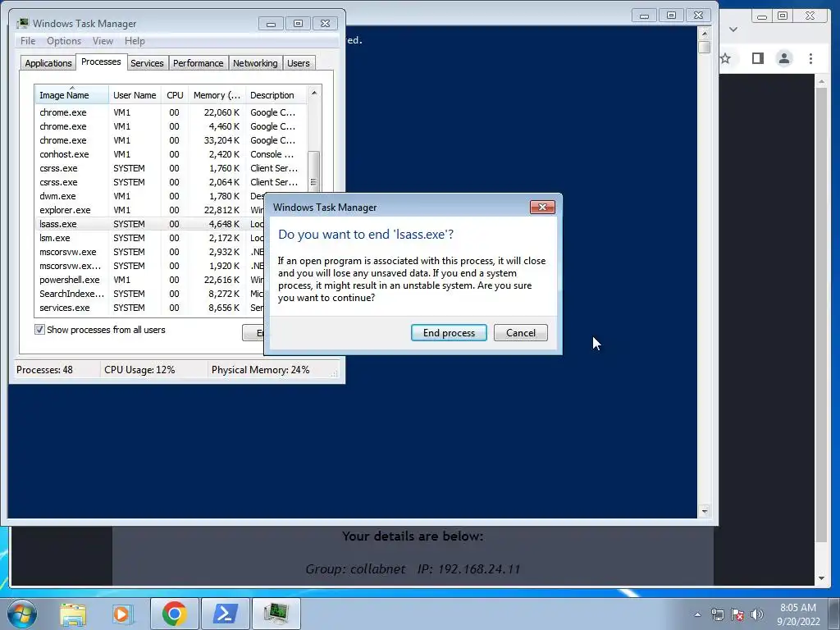The height and width of the screenshot is (630, 840).
Task: Select the lsass.exe process row
Action: coord(150,224)
